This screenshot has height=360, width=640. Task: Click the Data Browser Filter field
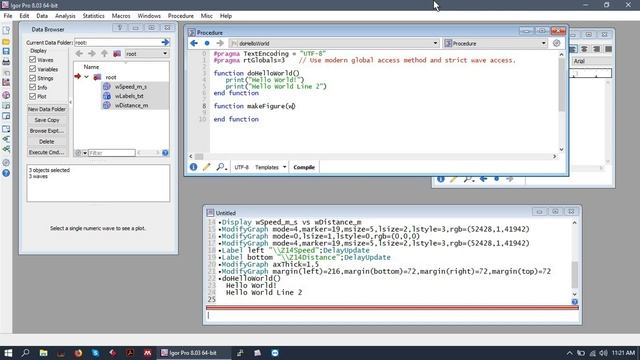coord(111,153)
